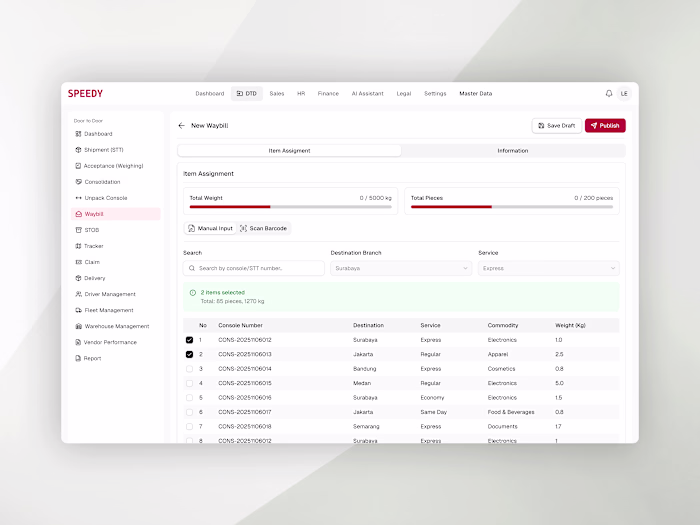Check the CONS-20251106014 row checkbox
Screen dimensions: 700x525
tap(189, 369)
